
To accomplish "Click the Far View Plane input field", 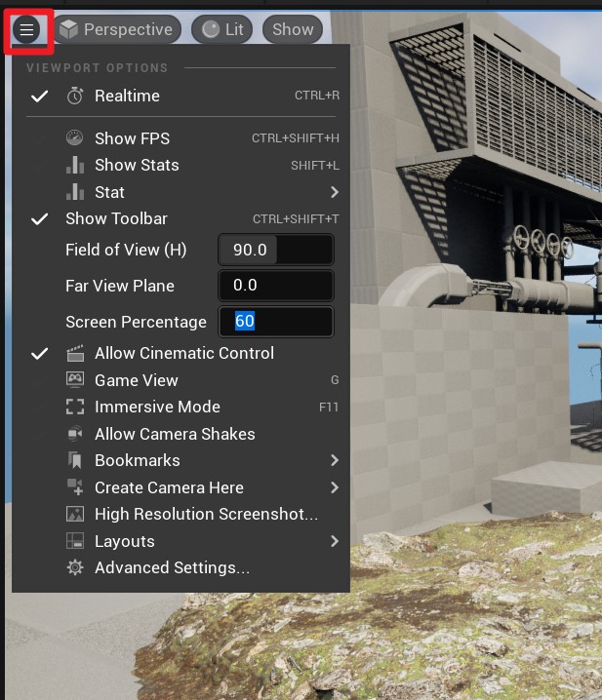I will pos(275,286).
